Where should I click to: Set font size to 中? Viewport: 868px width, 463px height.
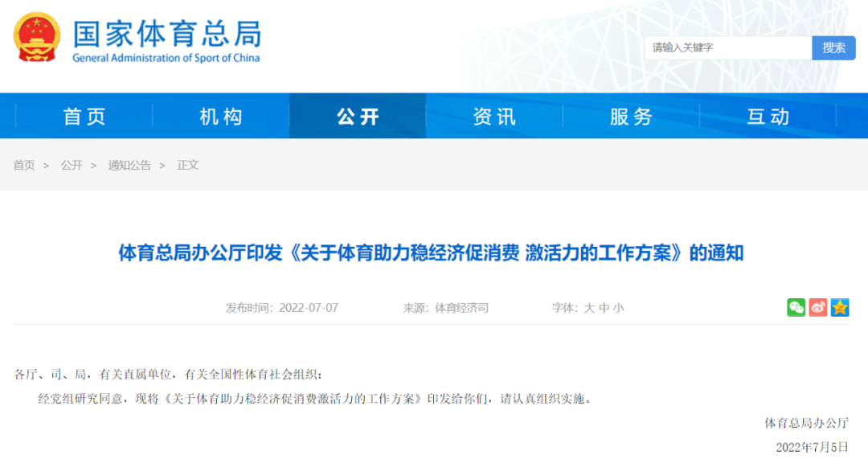point(604,308)
